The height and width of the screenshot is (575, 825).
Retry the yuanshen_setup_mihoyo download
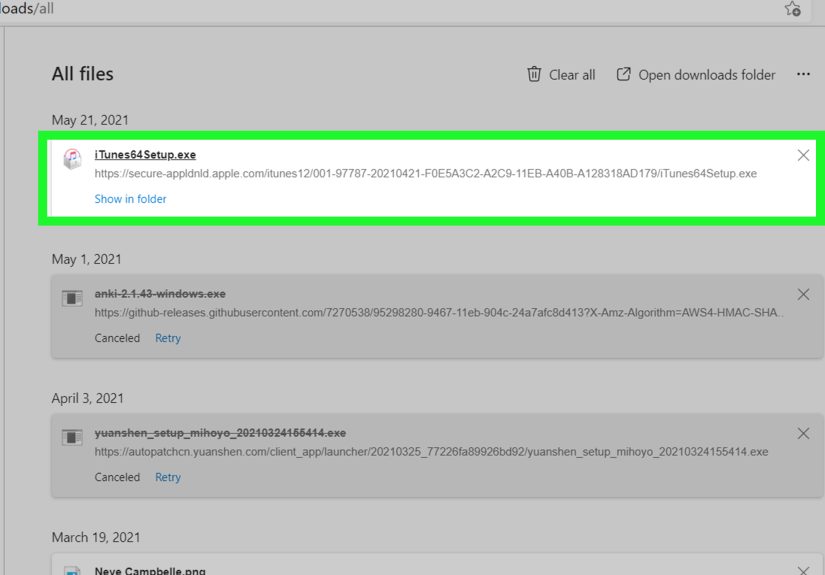tap(168, 477)
